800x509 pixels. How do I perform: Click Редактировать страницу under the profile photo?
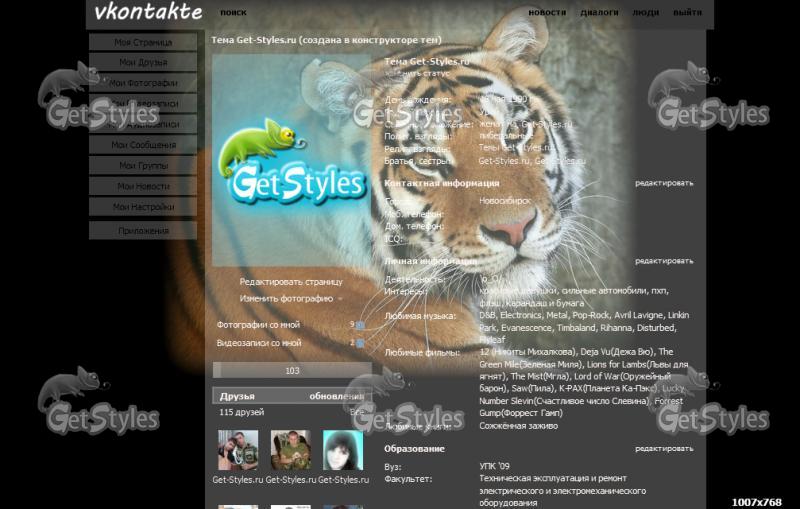[290, 281]
